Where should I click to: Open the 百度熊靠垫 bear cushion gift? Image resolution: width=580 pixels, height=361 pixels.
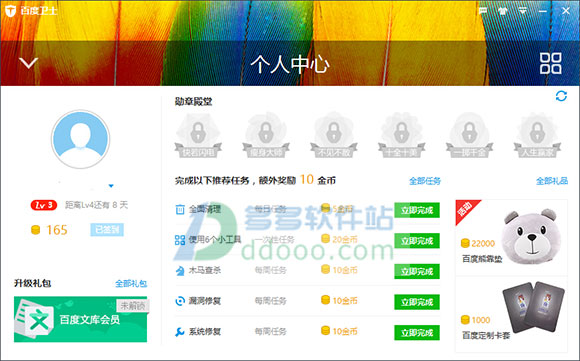[x=511, y=238]
